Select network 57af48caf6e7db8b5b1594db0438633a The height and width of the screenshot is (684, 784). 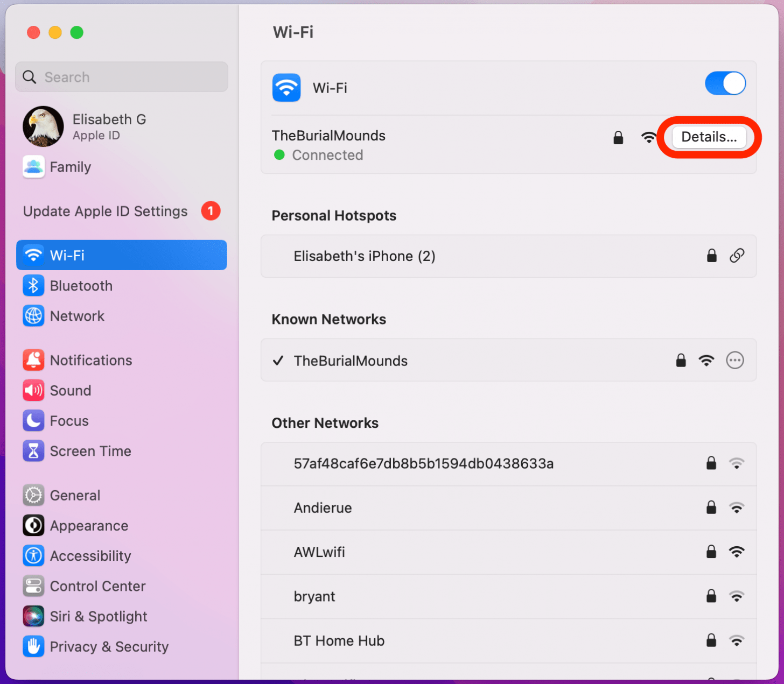(508, 464)
